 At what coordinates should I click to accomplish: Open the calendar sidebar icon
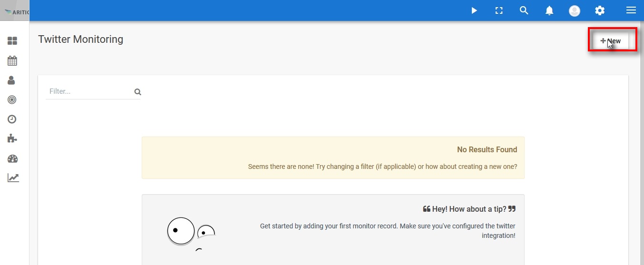(12, 61)
